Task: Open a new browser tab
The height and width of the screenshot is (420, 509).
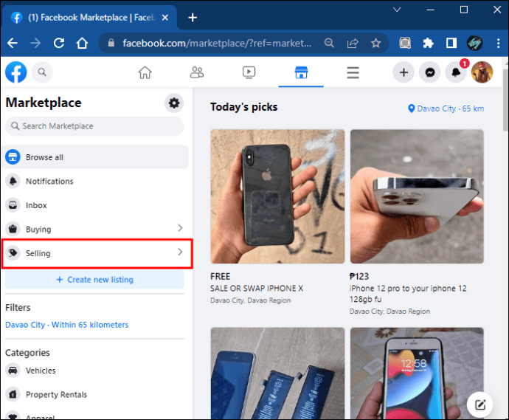Action: click(x=193, y=18)
